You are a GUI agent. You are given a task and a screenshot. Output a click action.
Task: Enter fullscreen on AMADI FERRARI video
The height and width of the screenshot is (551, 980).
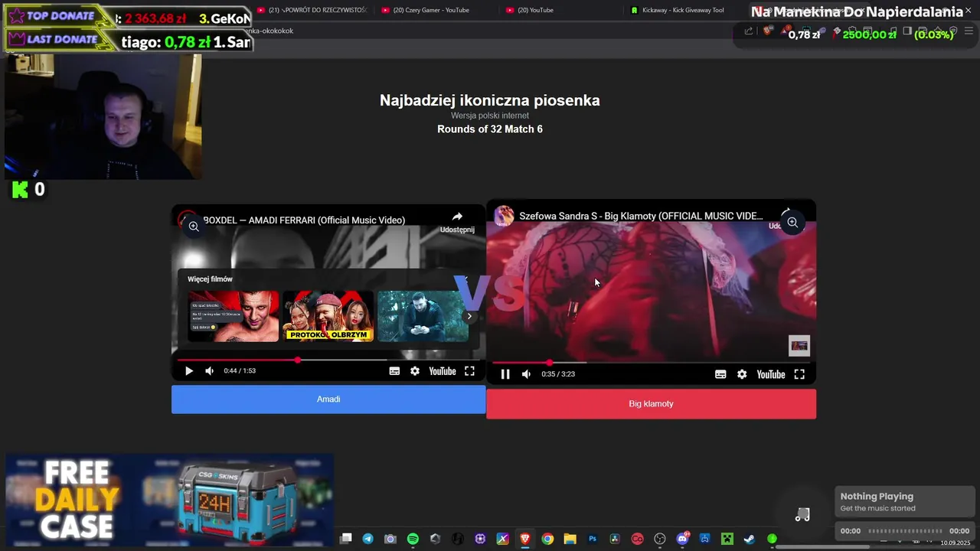click(x=469, y=371)
